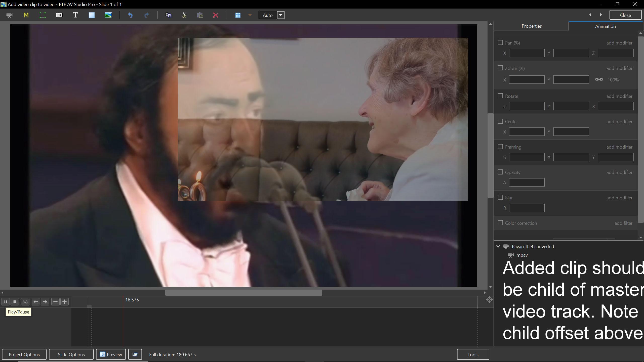Screen dimensions: 644x362
Task: Add keyframe with plus button
Action: coord(64,302)
